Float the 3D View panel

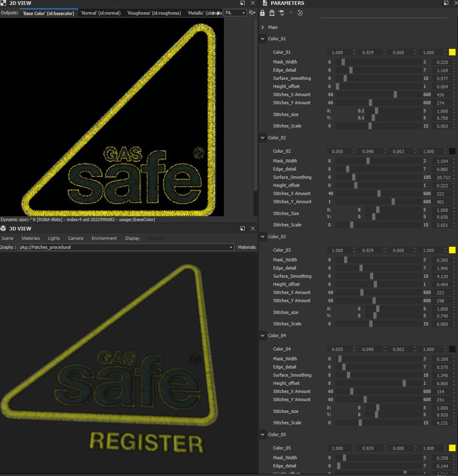[x=243, y=228]
